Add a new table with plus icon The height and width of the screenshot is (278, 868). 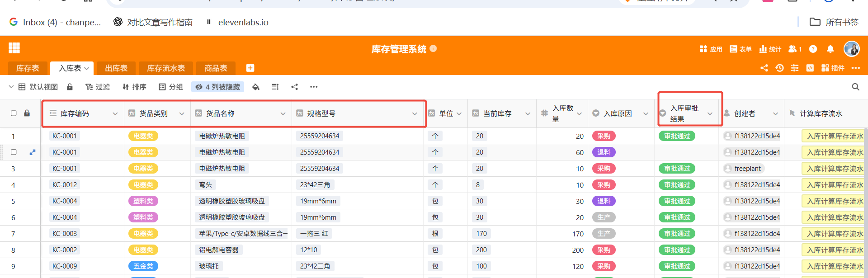250,68
